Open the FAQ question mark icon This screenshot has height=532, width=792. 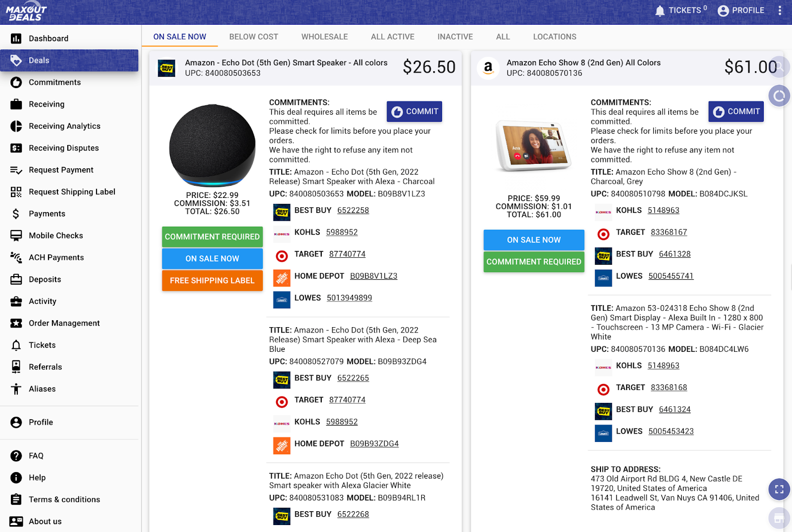[16, 456]
